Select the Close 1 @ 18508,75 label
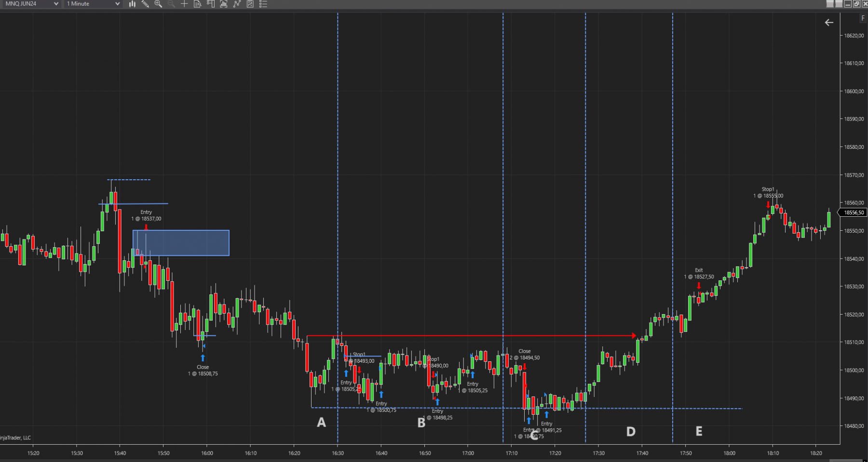868x462 pixels. tap(203, 370)
